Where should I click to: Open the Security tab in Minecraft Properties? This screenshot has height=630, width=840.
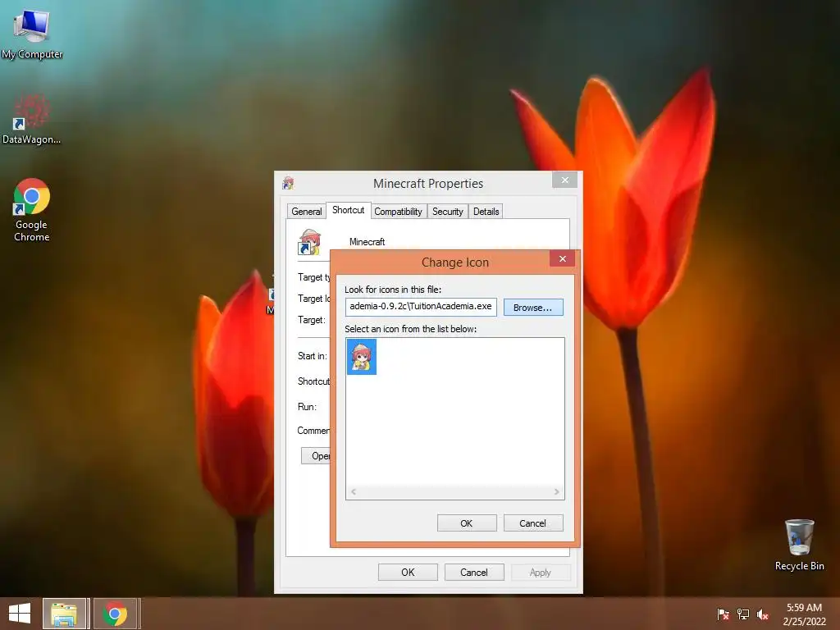pos(448,212)
